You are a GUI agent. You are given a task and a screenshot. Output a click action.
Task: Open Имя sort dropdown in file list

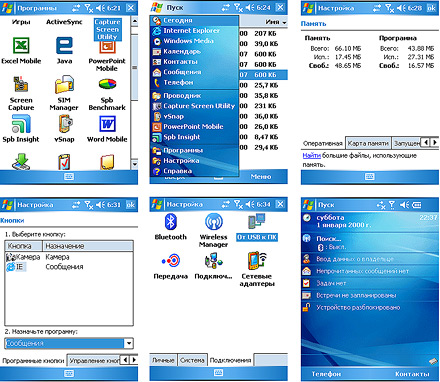(x=276, y=22)
